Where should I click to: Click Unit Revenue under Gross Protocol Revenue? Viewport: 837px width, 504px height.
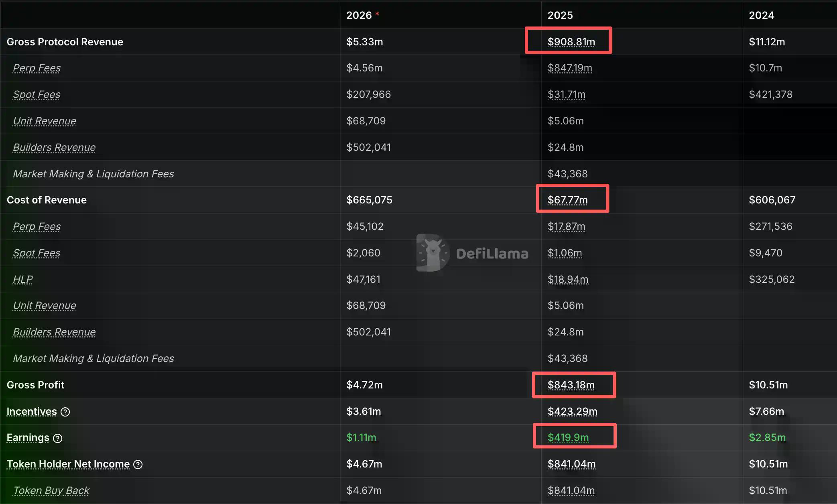click(44, 121)
